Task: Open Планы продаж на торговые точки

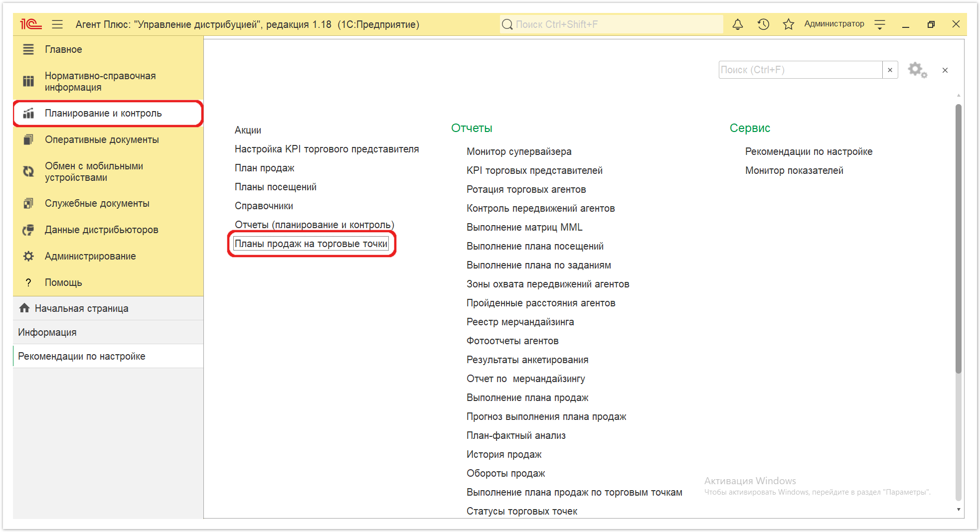Action: point(311,244)
